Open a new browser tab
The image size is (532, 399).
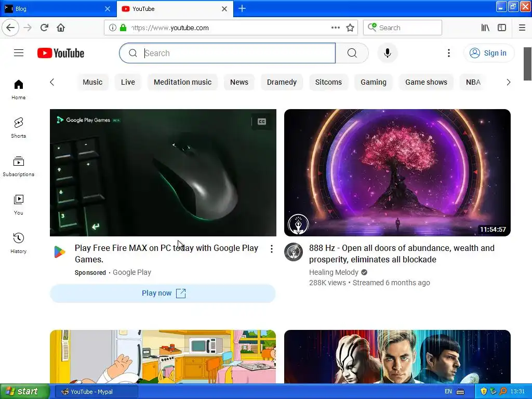click(242, 8)
